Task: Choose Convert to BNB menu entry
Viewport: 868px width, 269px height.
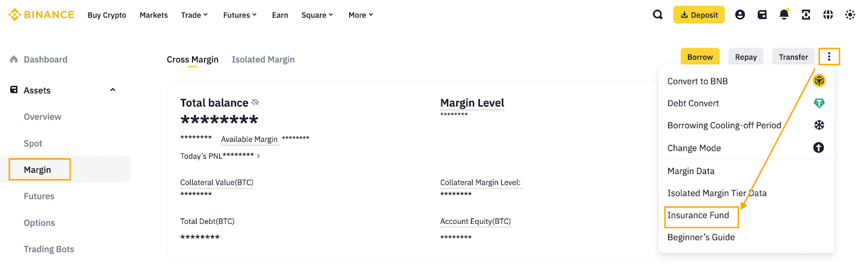Action: coord(698,81)
